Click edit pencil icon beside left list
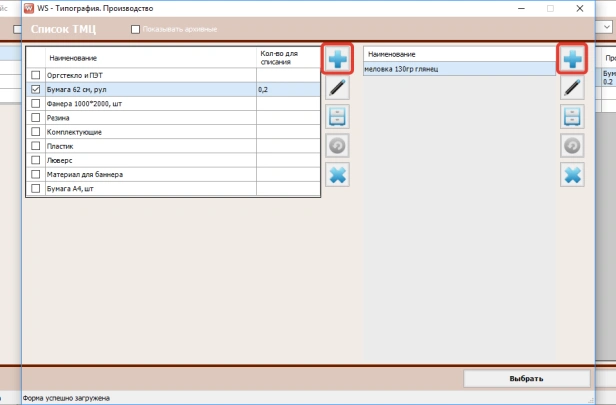 click(x=338, y=88)
